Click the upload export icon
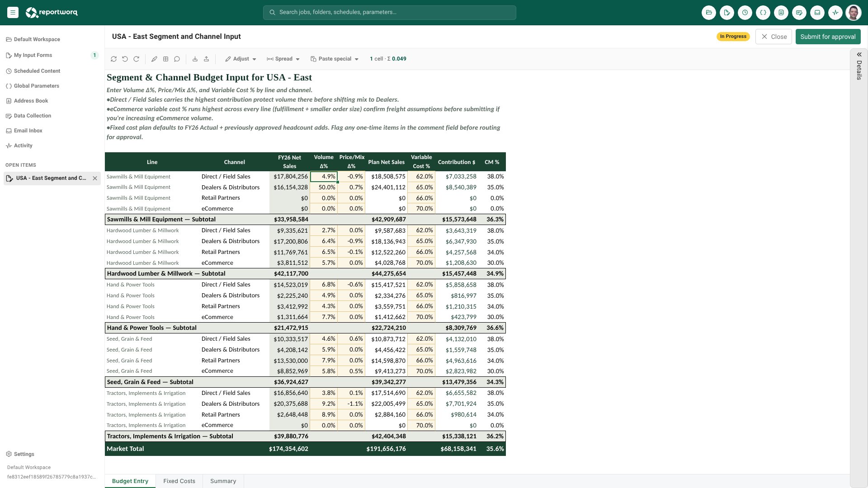 [x=206, y=59]
